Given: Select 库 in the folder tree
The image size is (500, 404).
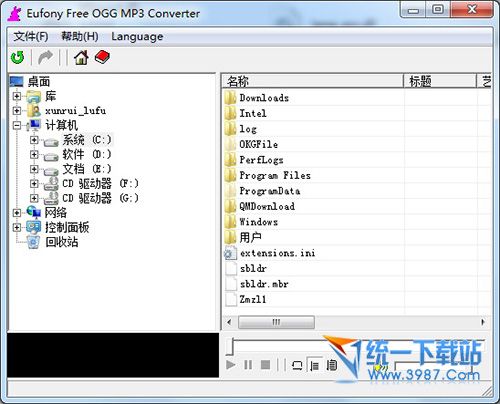Looking at the screenshot, I should click(x=50, y=96).
